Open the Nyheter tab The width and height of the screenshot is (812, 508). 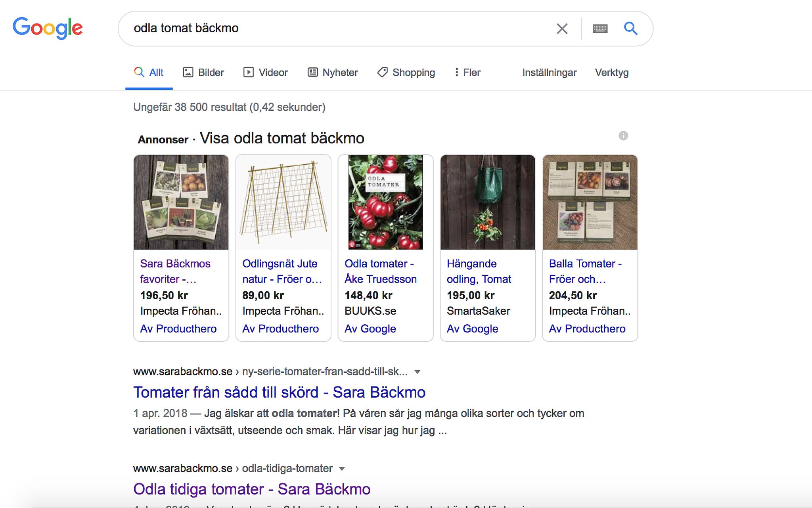[333, 73]
